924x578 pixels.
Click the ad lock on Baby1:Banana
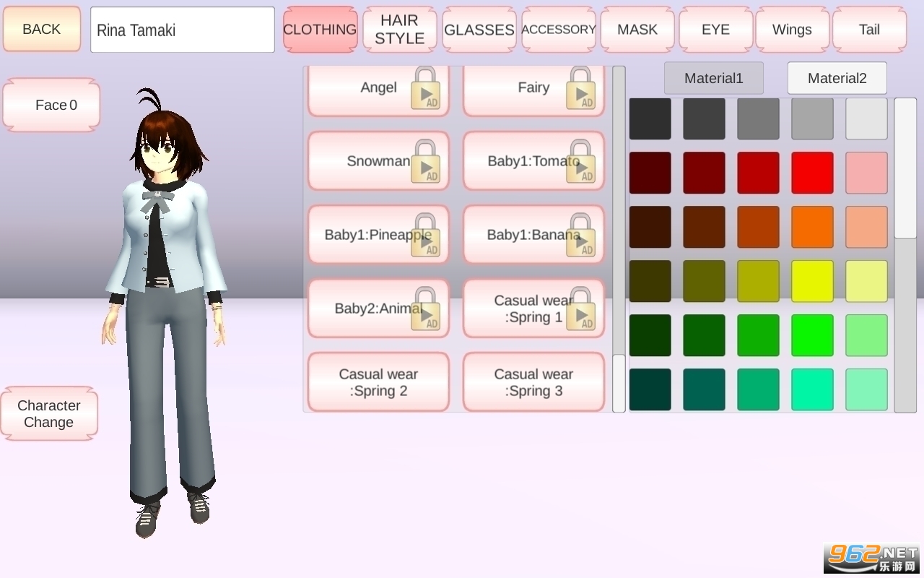(x=580, y=237)
